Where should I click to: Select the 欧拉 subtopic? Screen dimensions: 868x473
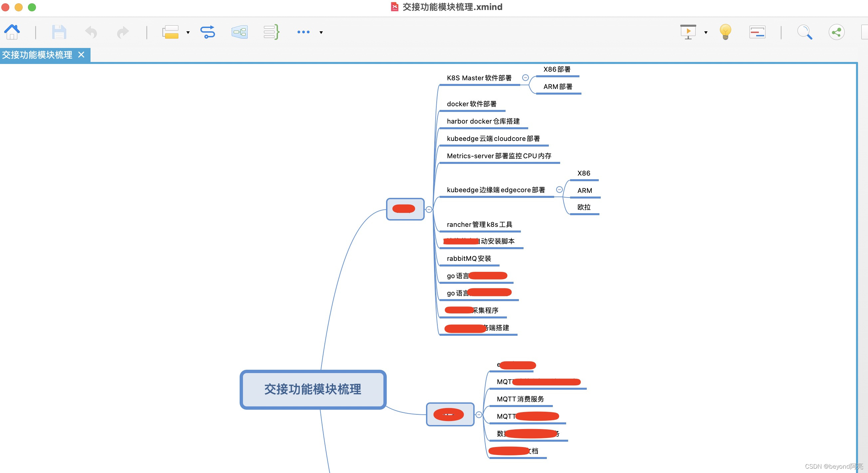pyautogui.click(x=584, y=207)
